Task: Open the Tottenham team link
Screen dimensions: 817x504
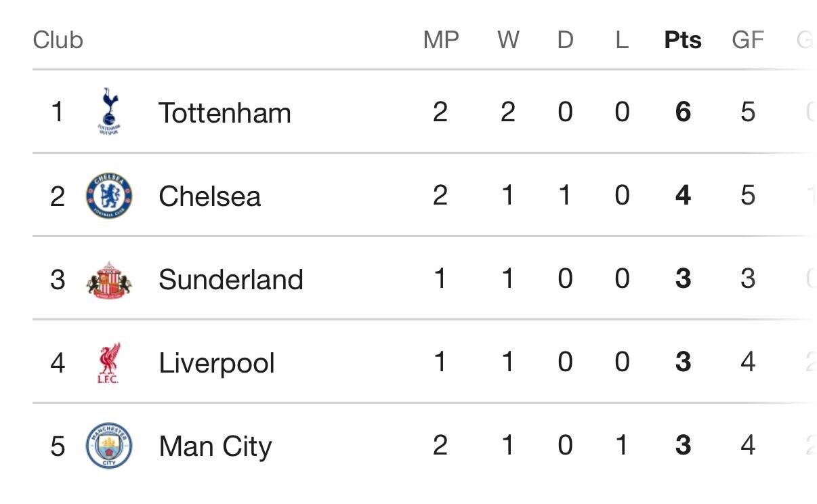Action: click(x=224, y=112)
